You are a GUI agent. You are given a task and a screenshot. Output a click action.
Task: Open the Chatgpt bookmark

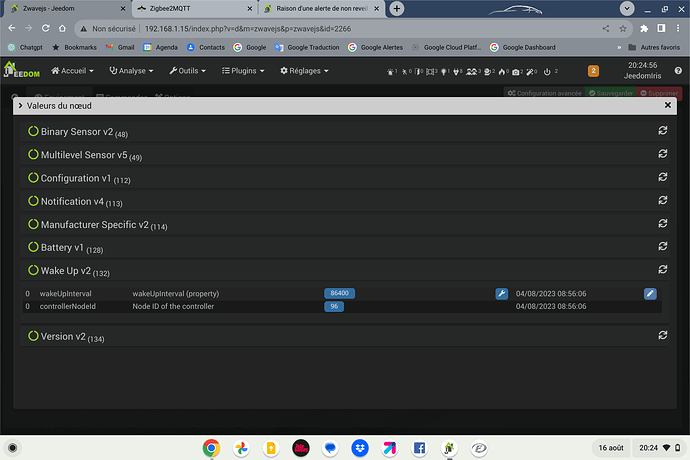pos(25,48)
